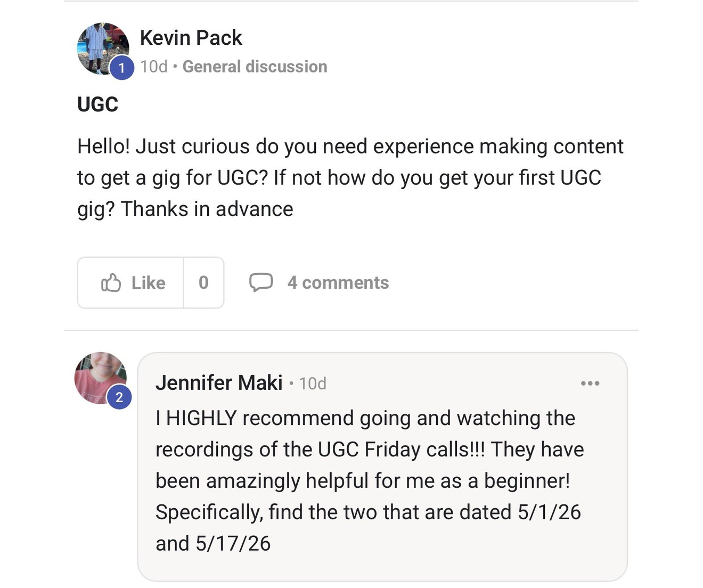Open the Jennifer Maki commenter name link
This screenshot has height=588, width=703.
click(x=219, y=383)
